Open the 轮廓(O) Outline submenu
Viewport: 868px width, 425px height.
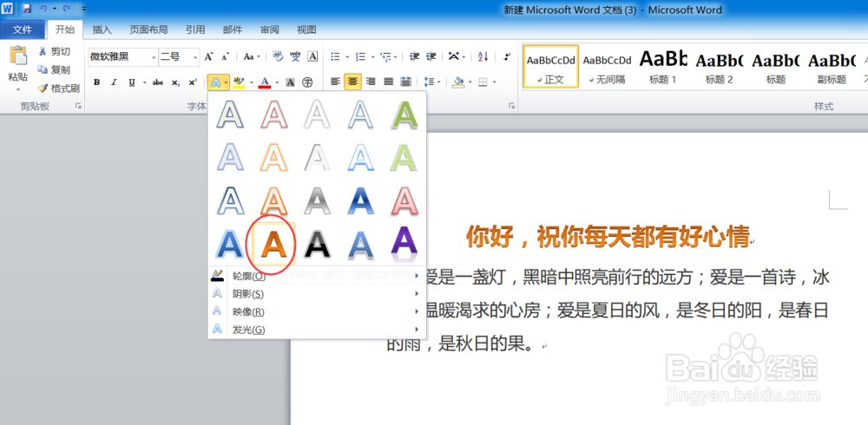(x=316, y=276)
